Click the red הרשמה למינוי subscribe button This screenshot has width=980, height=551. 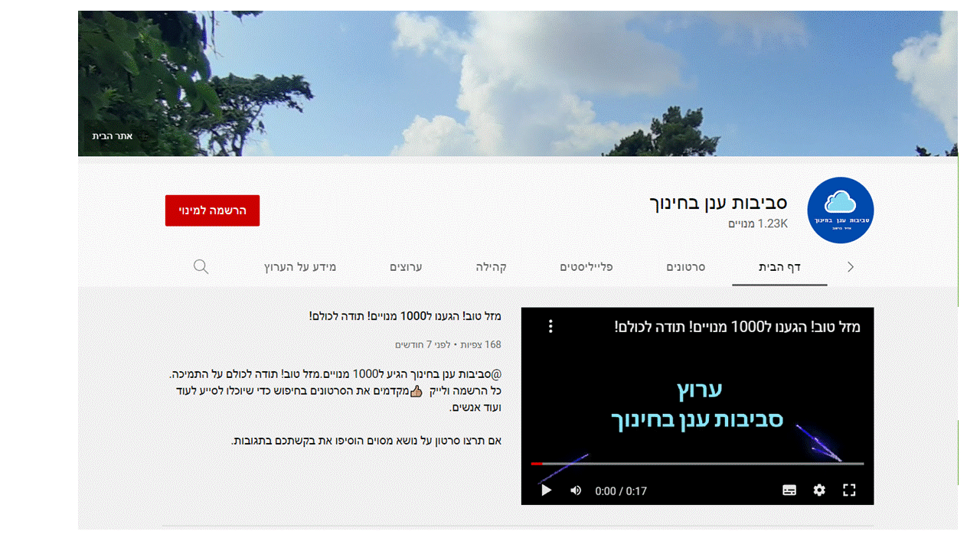[212, 210]
